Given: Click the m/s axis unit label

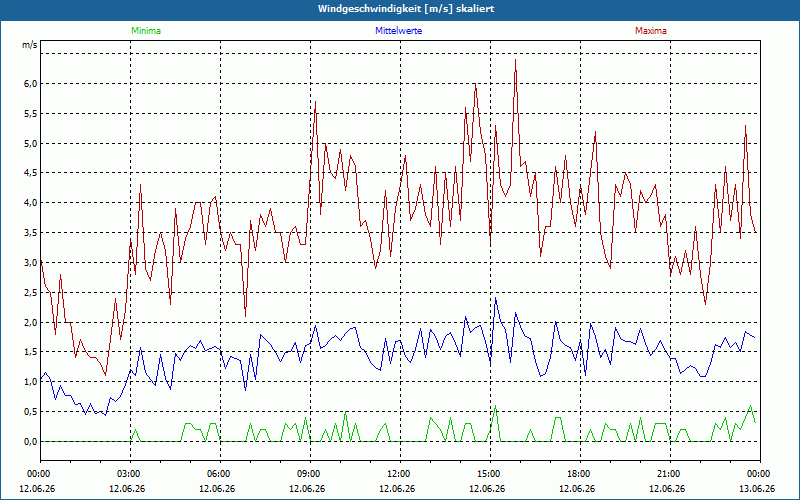Looking at the screenshot, I should click(x=30, y=45).
